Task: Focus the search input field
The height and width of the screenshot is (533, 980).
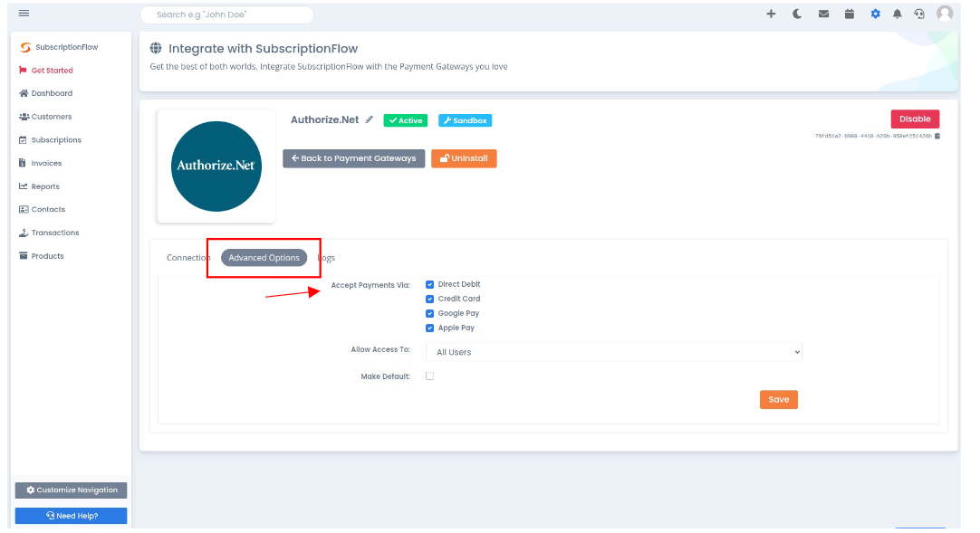Action: [x=226, y=14]
